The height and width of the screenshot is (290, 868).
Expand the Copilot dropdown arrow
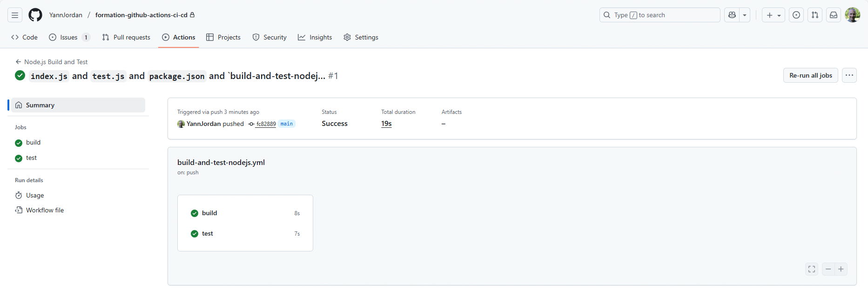point(745,15)
